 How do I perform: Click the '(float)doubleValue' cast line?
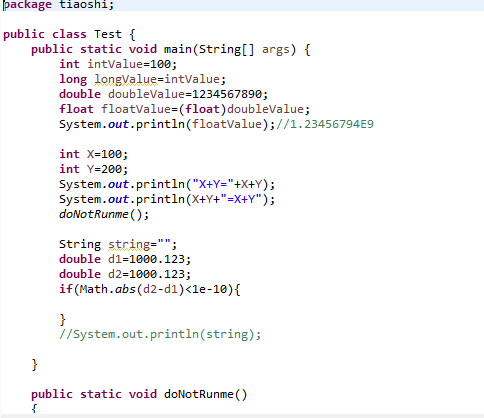(184, 109)
